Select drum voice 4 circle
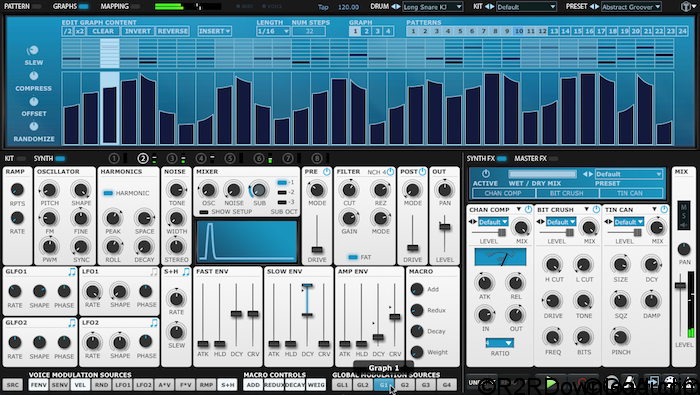 pyautogui.click(x=201, y=158)
